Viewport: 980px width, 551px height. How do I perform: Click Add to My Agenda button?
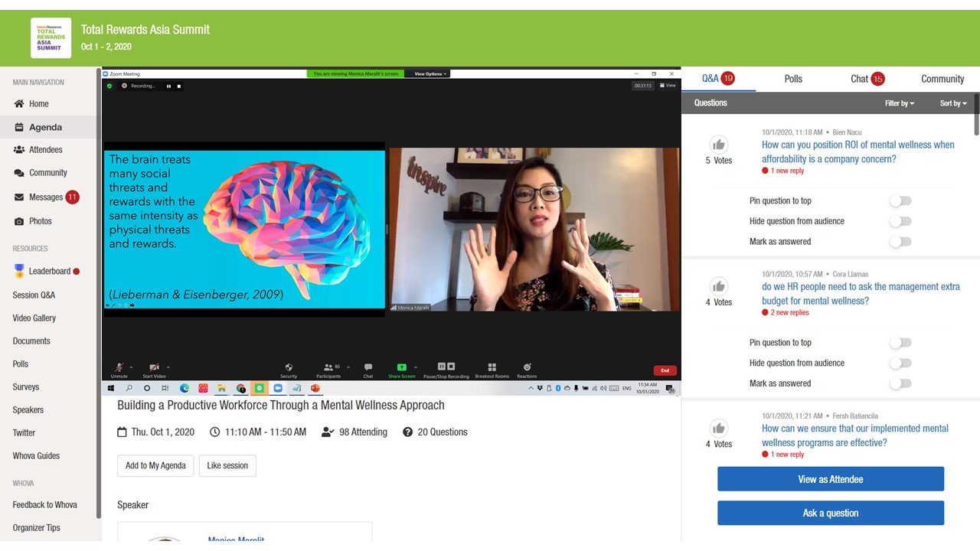(155, 465)
